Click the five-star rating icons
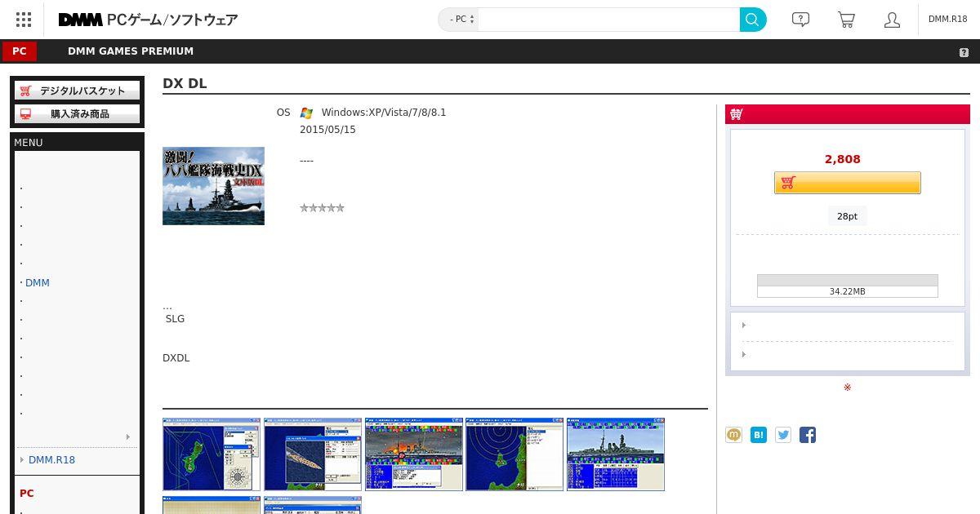This screenshot has width=980, height=514. (322, 208)
